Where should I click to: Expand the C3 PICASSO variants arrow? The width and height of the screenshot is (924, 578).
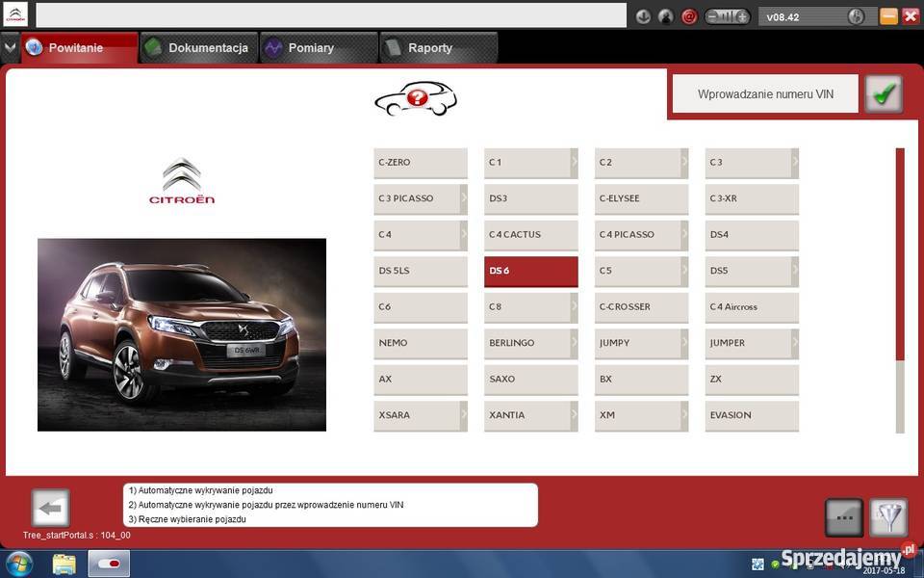tap(463, 198)
